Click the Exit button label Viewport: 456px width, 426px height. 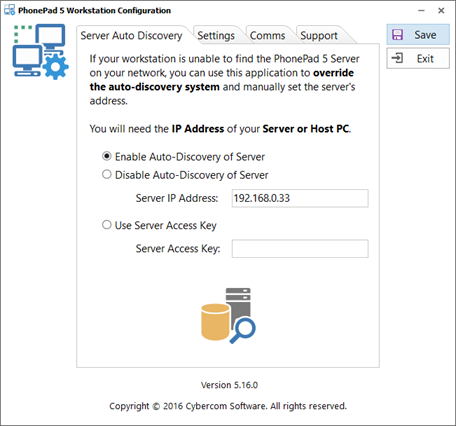425,59
